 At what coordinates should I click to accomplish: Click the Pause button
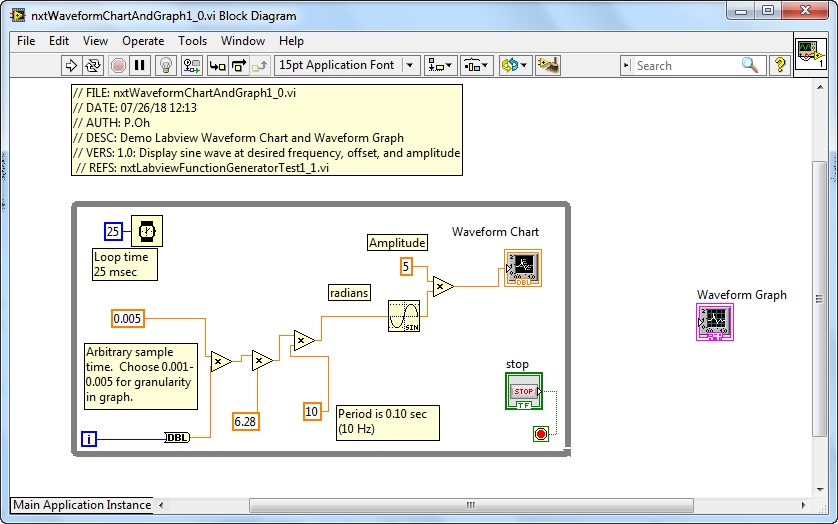(x=140, y=66)
